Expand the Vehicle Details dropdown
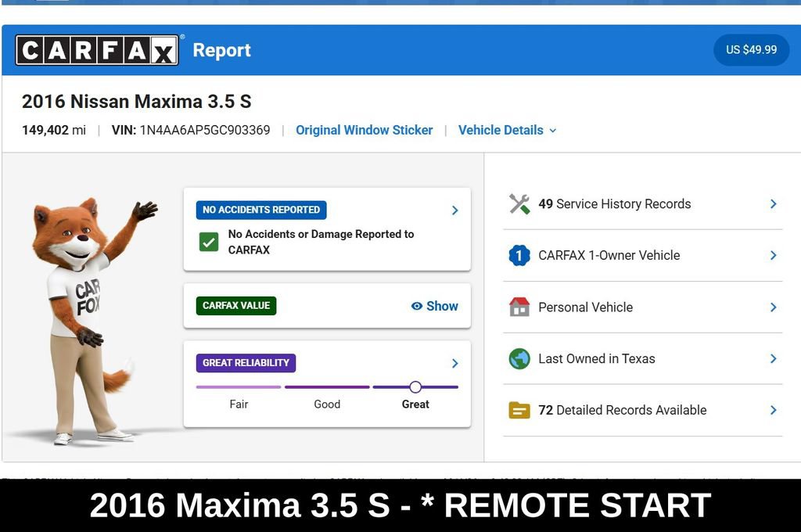This screenshot has height=532, width=801. [507, 131]
